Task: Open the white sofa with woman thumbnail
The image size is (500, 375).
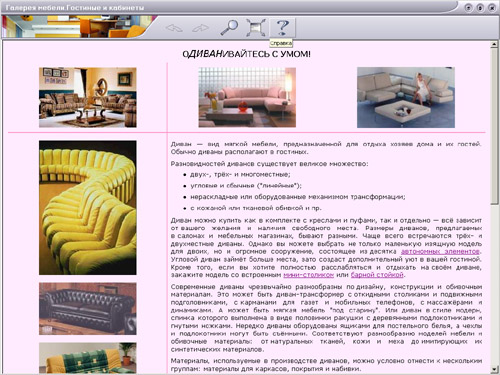Action: click(x=406, y=97)
